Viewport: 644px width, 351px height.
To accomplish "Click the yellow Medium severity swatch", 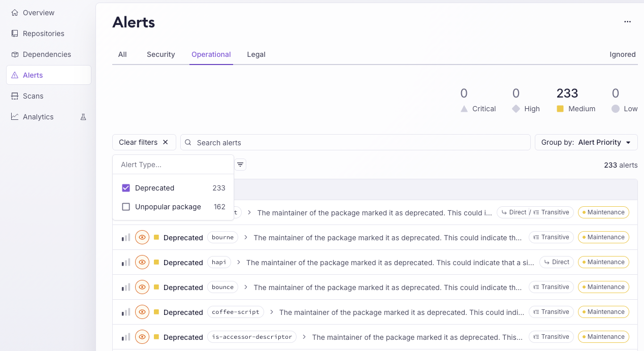I will 560,109.
